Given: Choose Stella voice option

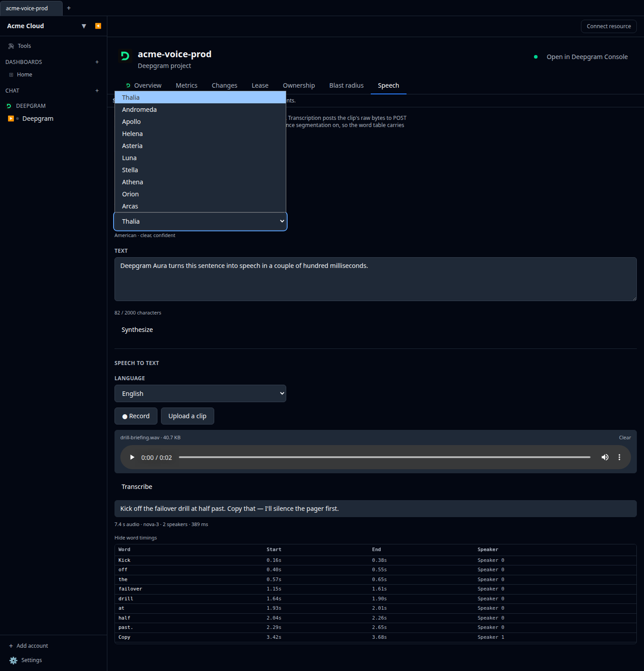Looking at the screenshot, I should point(200,170).
